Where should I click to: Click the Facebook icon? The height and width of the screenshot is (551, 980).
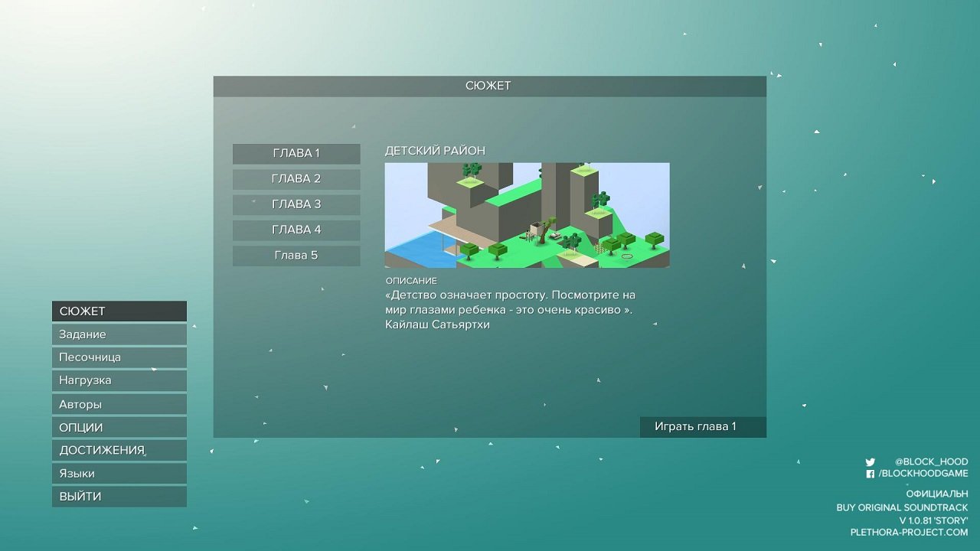[871, 473]
